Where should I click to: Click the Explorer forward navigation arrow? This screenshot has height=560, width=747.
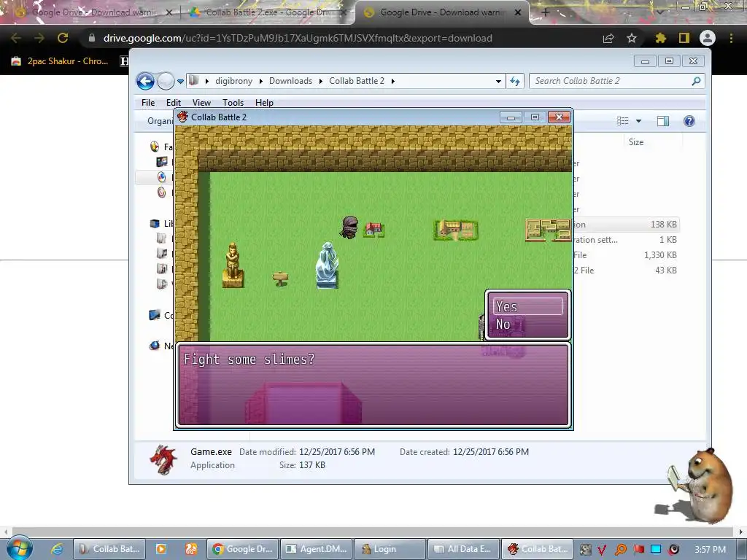pos(166,82)
